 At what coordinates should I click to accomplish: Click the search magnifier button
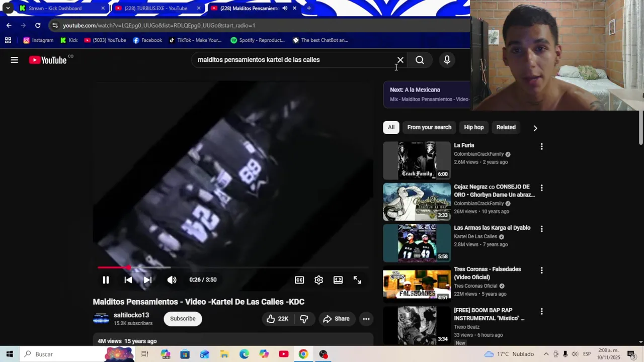point(420,60)
